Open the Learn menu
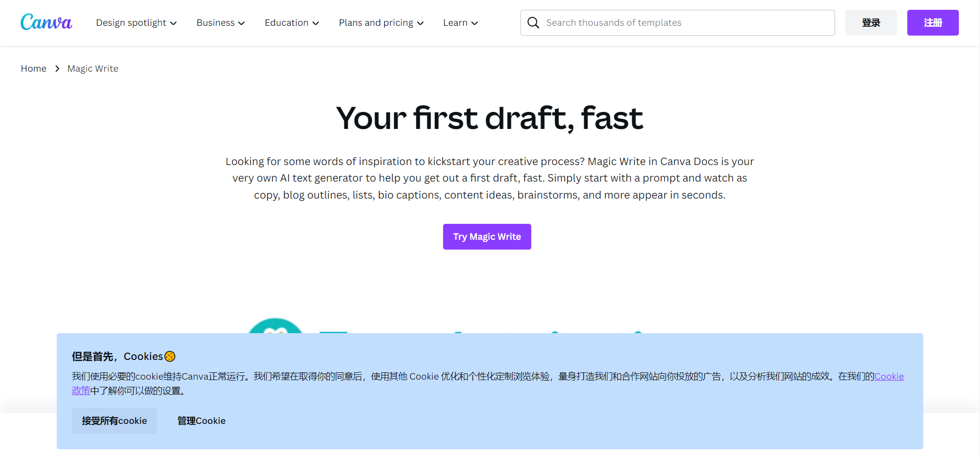 pos(460,23)
